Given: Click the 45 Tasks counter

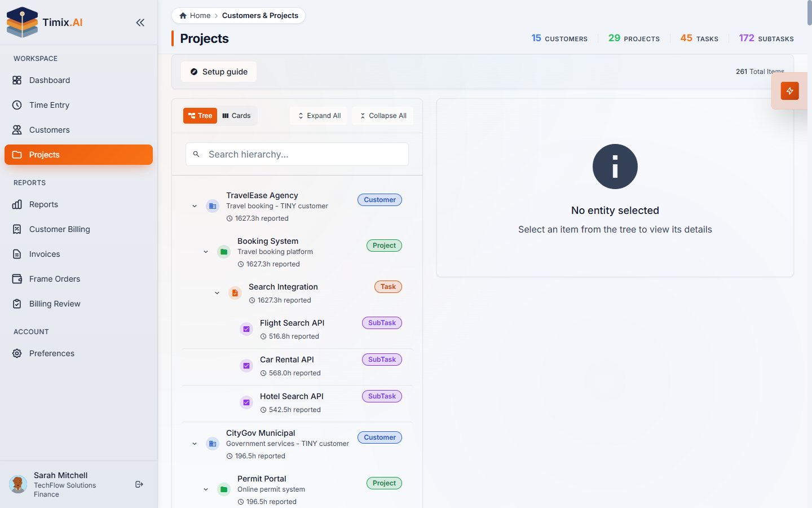Looking at the screenshot, I should (x=699, y=38).
